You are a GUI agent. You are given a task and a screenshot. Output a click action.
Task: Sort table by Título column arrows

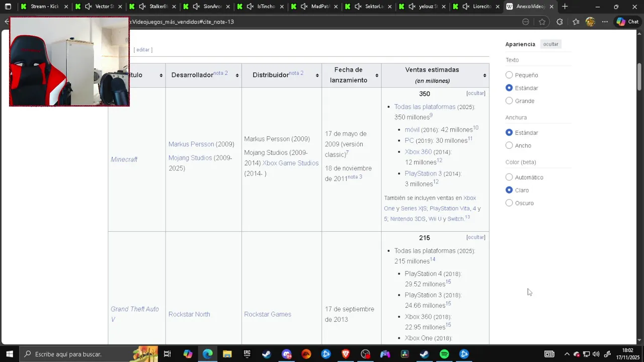coord(161,75)
